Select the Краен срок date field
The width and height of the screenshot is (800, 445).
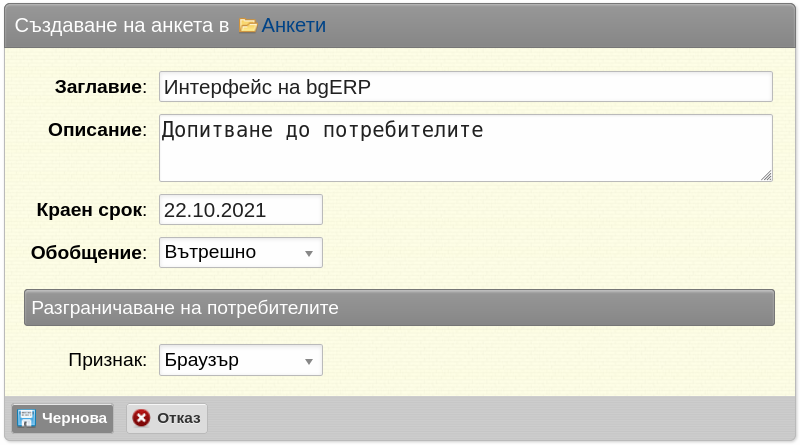click(241, 210)
